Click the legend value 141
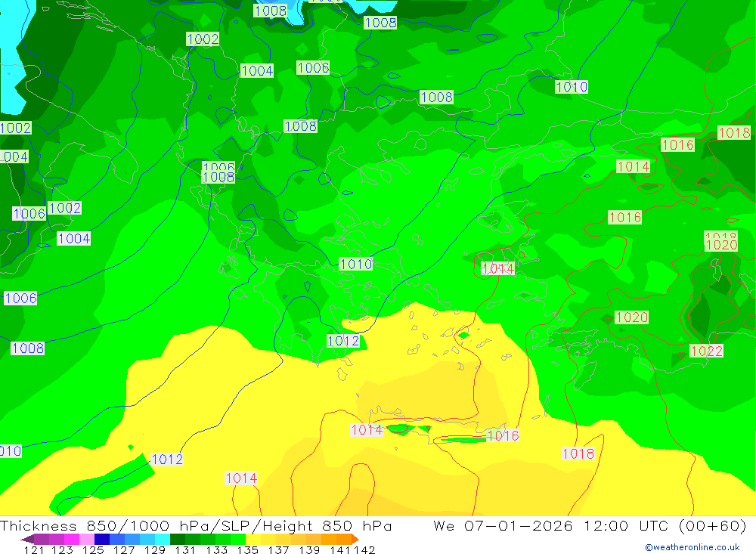The height and width of the screenshot is (554, 756). tap(340, 549)
